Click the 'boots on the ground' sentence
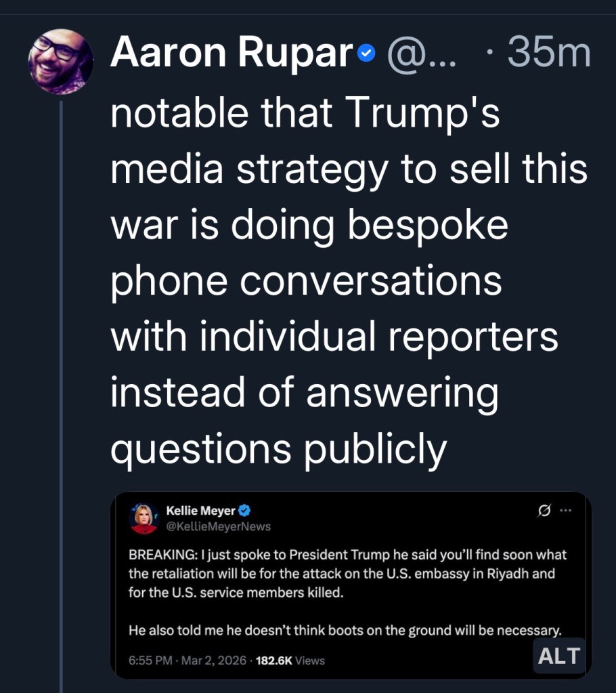 [x=345, y=631]
